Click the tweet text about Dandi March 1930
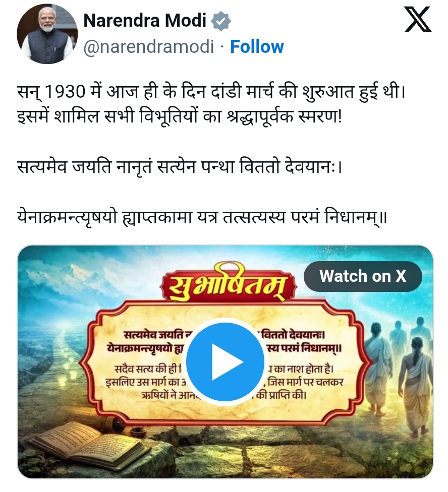The height and width of the screenshot is (492, 448). [x=211, y=92]
